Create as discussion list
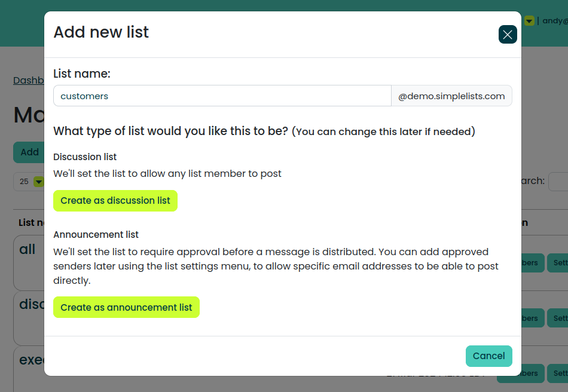 [115, 201]
